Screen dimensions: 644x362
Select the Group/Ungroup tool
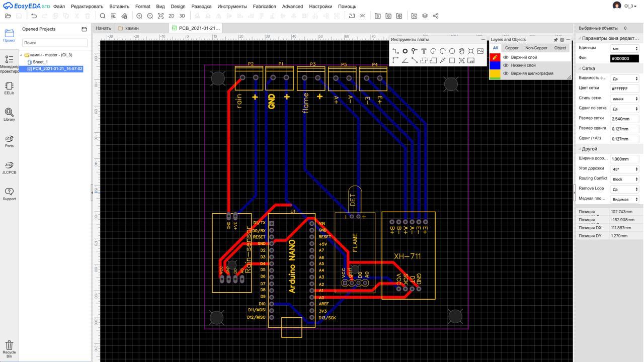461,60
